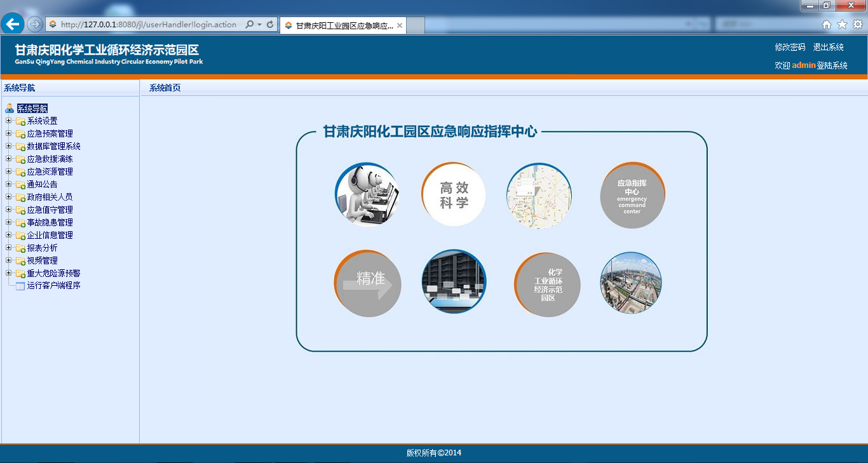Click the folder icon next to 通知公告

point(20,185)
